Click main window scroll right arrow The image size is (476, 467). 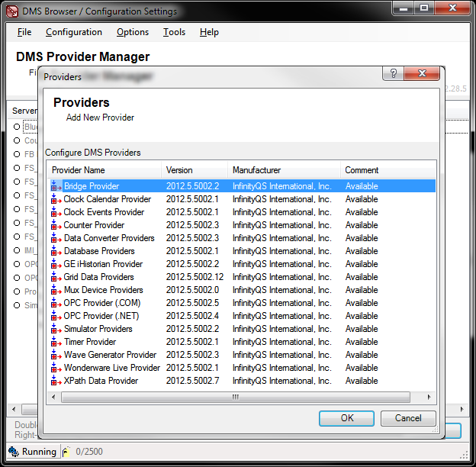click(x=462, y=409)
